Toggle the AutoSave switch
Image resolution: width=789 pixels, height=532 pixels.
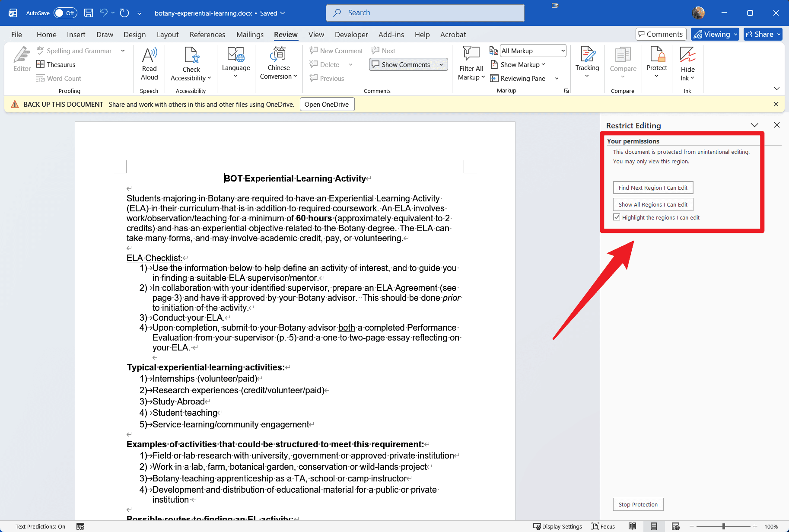click(65, 13)
